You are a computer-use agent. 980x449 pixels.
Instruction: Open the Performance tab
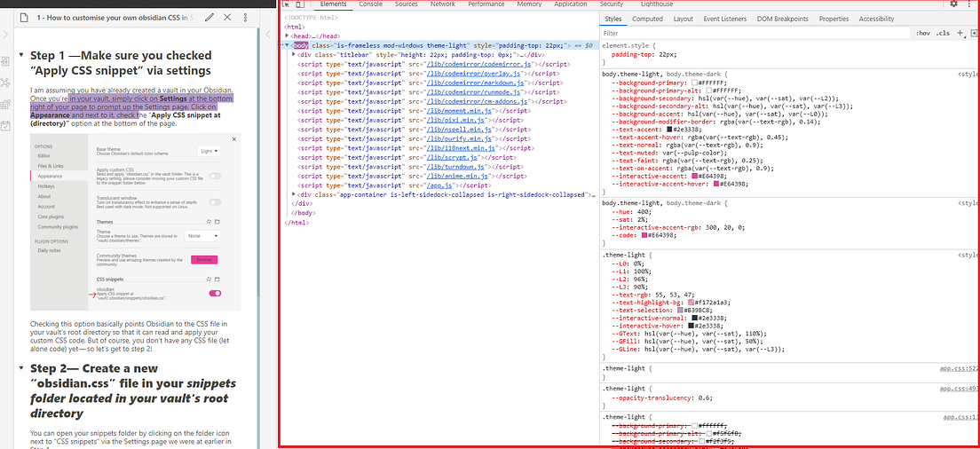tap(486, 4)
